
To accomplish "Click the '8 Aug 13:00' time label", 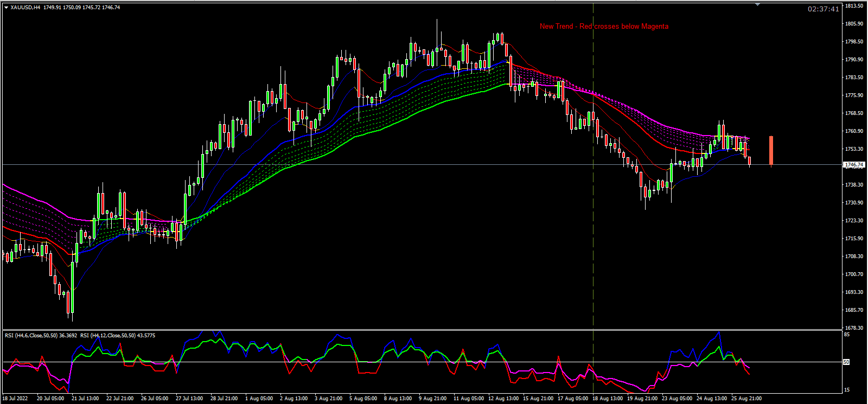I will [x=398, y=399].
